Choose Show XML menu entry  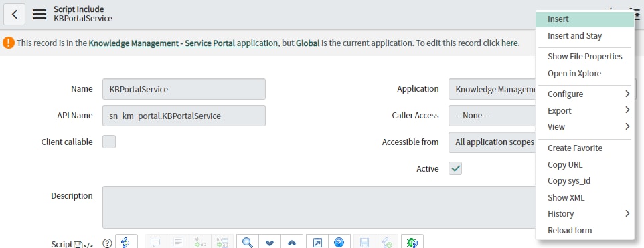click(585, 198)
